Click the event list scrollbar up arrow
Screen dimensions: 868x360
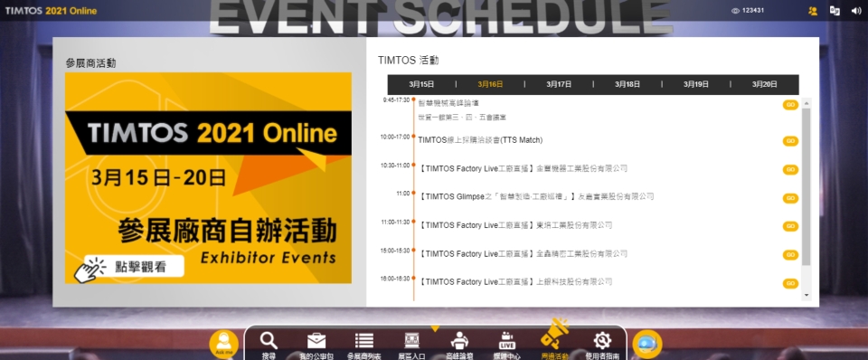point(806,103)
